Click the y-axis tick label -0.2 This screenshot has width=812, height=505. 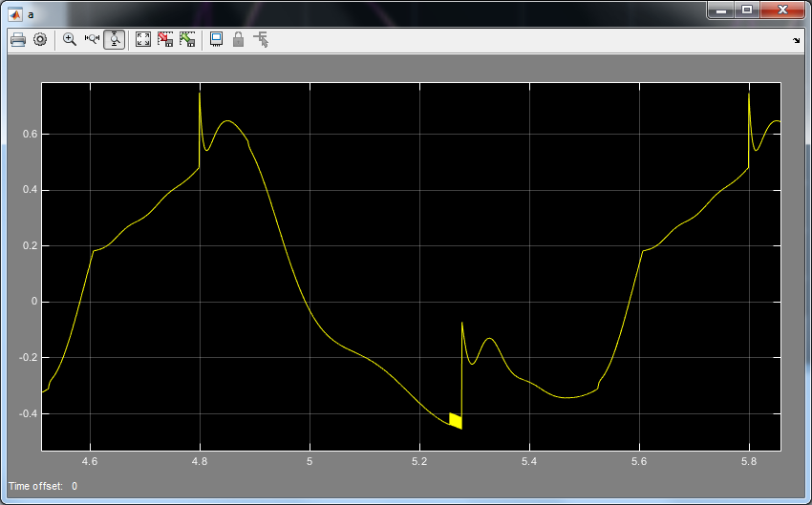(x=28, y=358)
